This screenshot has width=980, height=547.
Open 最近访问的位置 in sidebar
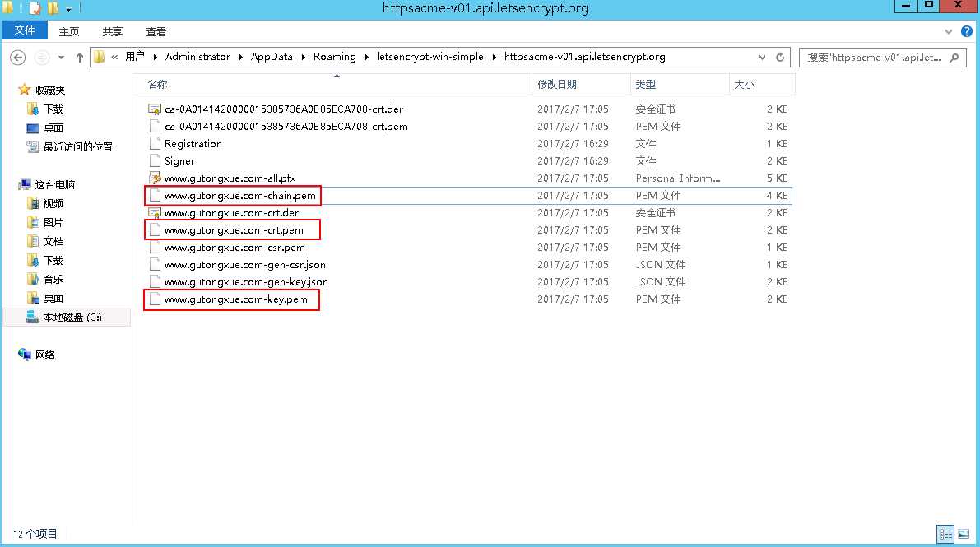77,147
